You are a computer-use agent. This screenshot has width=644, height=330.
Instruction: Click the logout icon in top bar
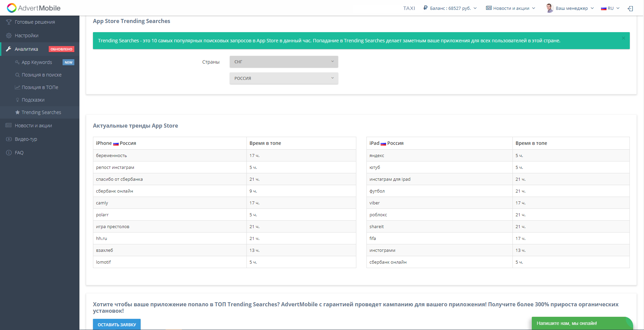coord(630,8)
